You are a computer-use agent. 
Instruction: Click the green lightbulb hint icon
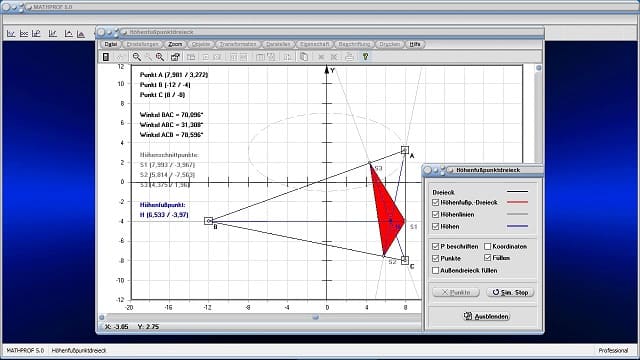(365, 57)
